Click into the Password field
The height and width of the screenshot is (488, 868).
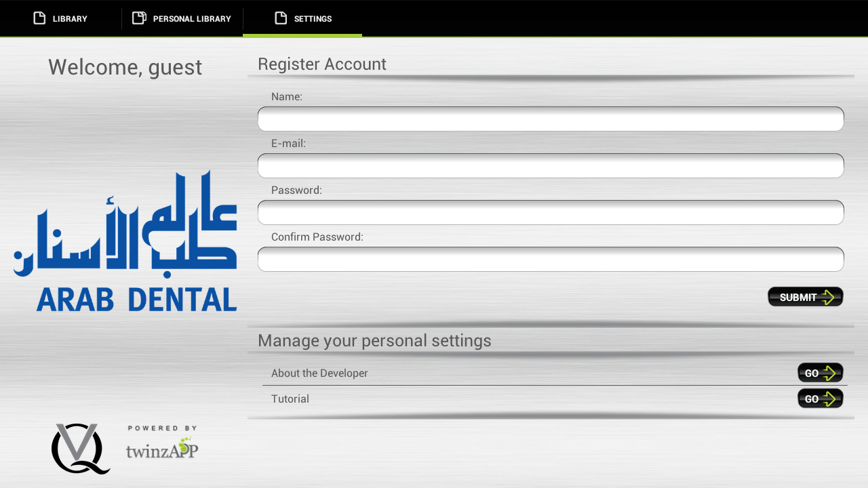[551, 212]
